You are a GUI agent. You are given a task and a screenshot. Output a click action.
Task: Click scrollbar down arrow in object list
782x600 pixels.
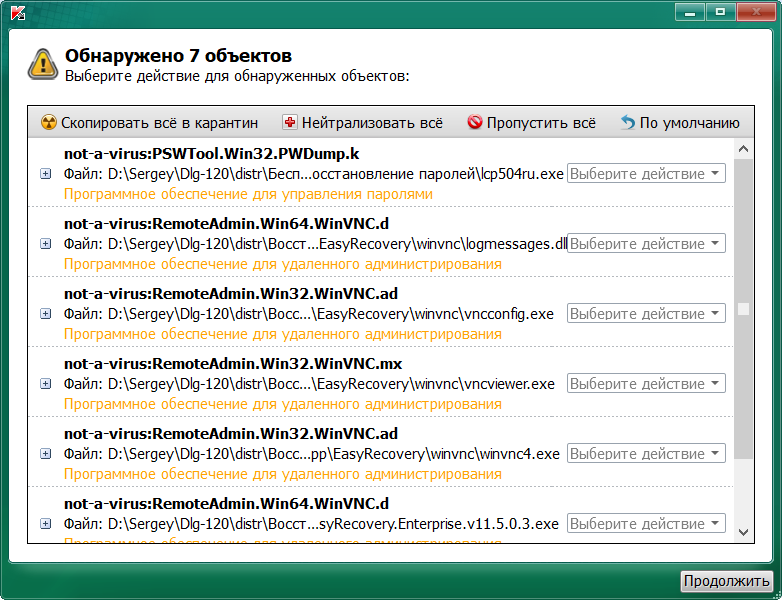[743, 533]
